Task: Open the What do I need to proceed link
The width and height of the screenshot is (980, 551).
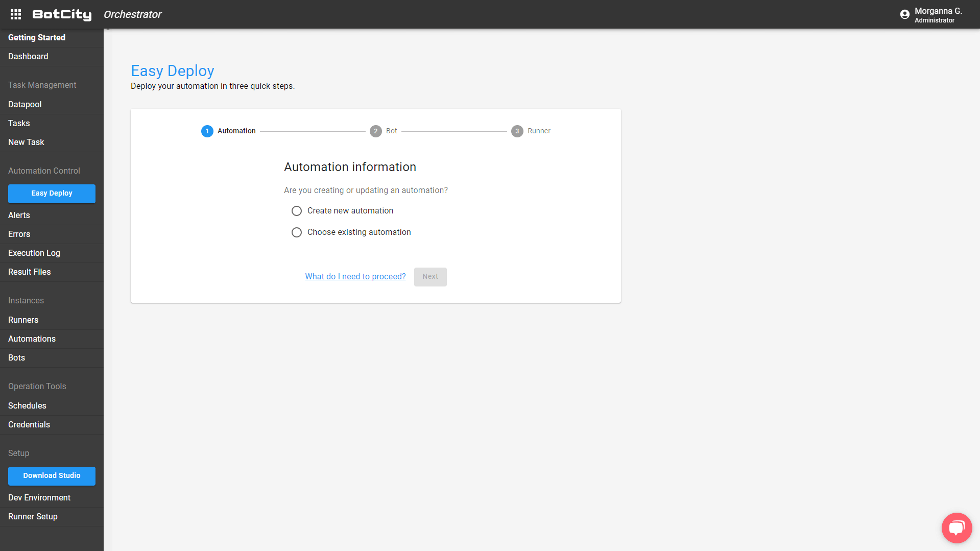Action: [355, 276]
